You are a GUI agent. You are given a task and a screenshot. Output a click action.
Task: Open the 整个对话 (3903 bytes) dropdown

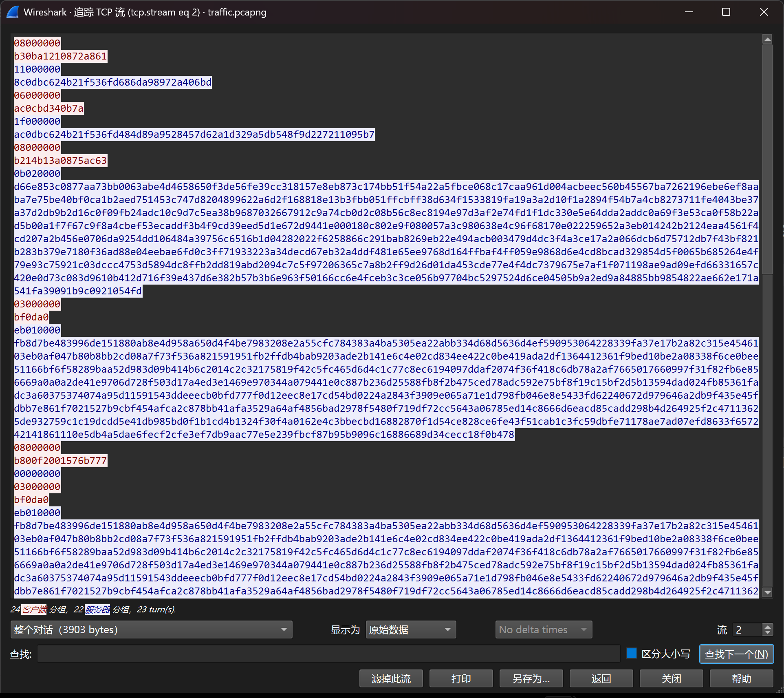tap(151, 630)
